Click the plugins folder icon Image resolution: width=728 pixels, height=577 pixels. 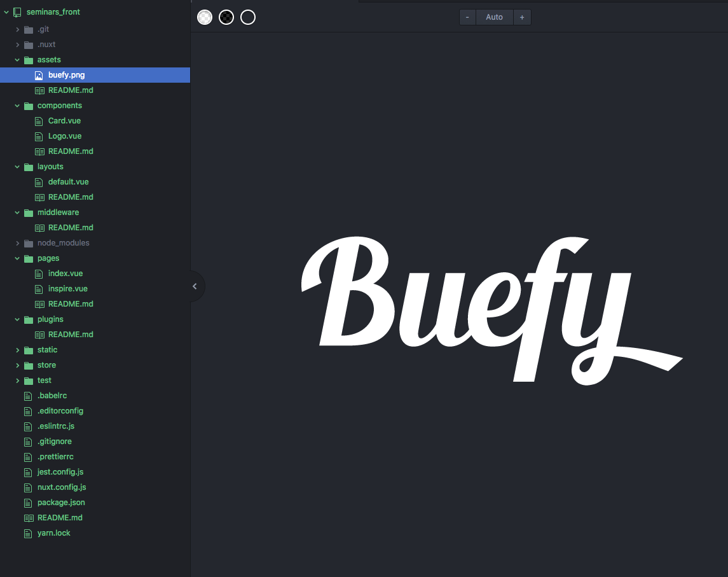point(29,319)
